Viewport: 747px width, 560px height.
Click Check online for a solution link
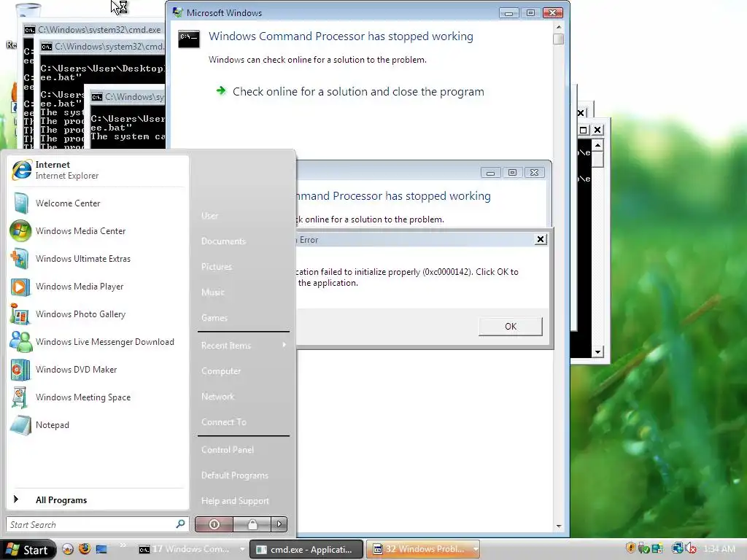[357, 91]
